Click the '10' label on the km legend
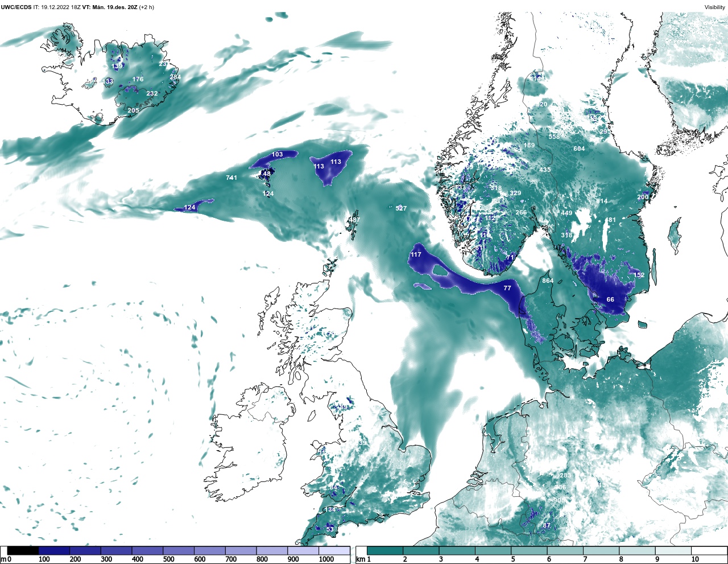Image resolution: width=728 pixels, height=564 pixels. pos(695,559)
